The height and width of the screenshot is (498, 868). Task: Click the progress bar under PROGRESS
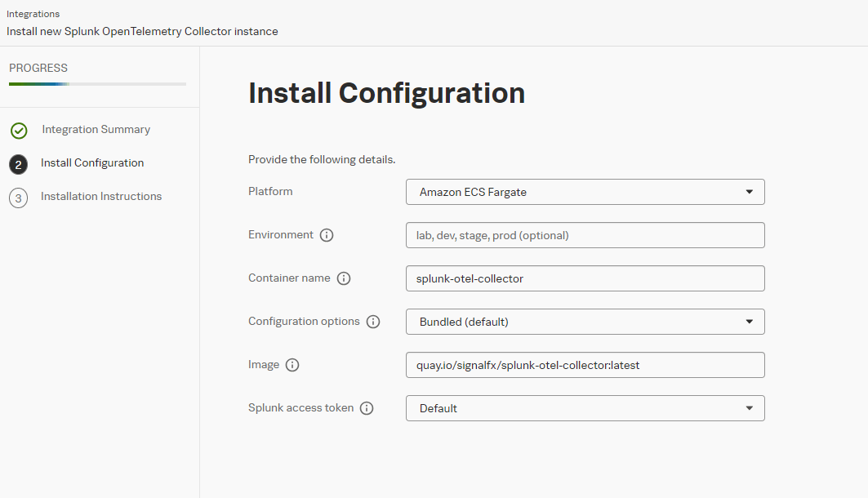[x=97, y=84]
